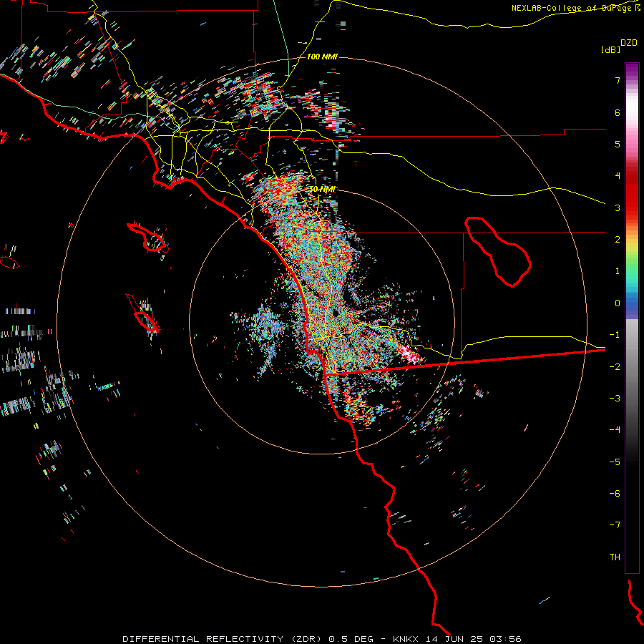Click the 50 NMI range ring label

coord(322,190)
